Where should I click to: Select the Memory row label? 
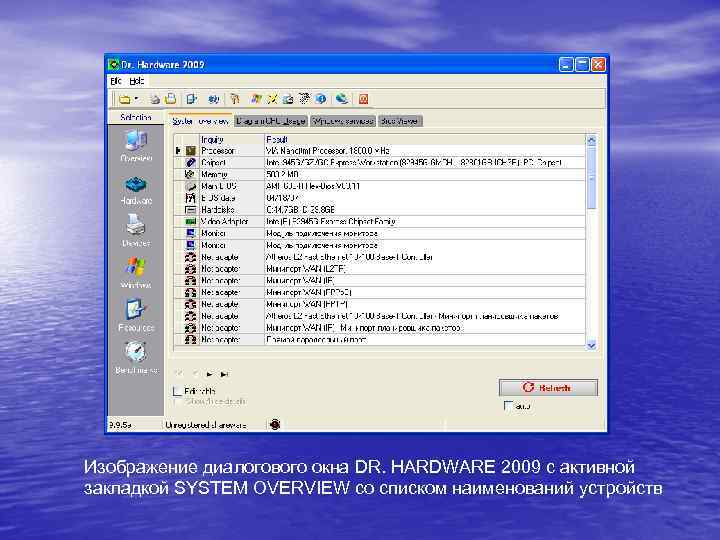coord(214,174)
